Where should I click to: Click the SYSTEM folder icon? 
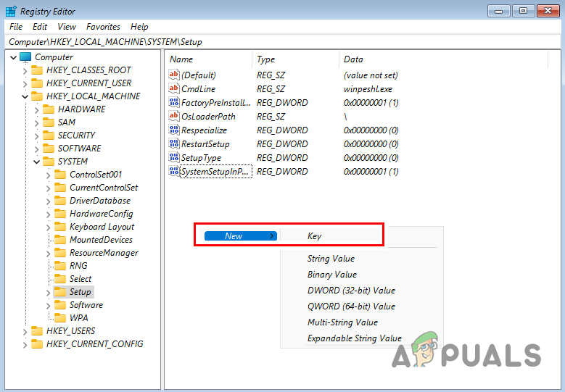click(x=49, y=162)
